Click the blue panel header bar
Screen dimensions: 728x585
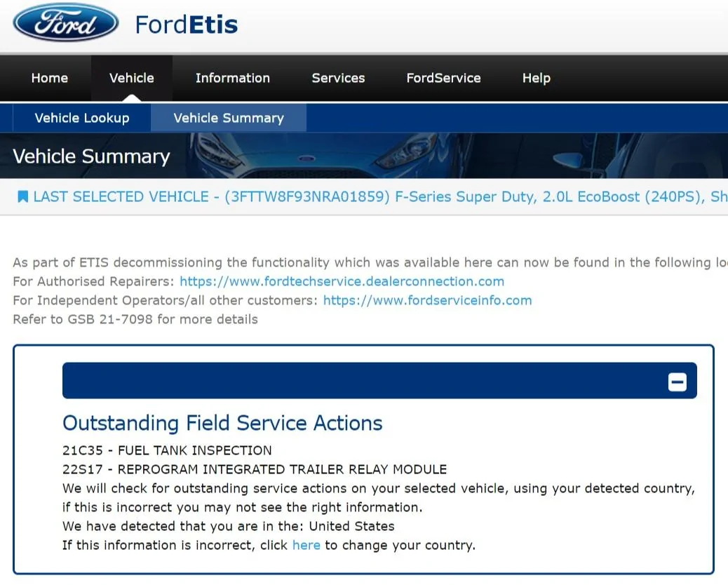(379, 381)
